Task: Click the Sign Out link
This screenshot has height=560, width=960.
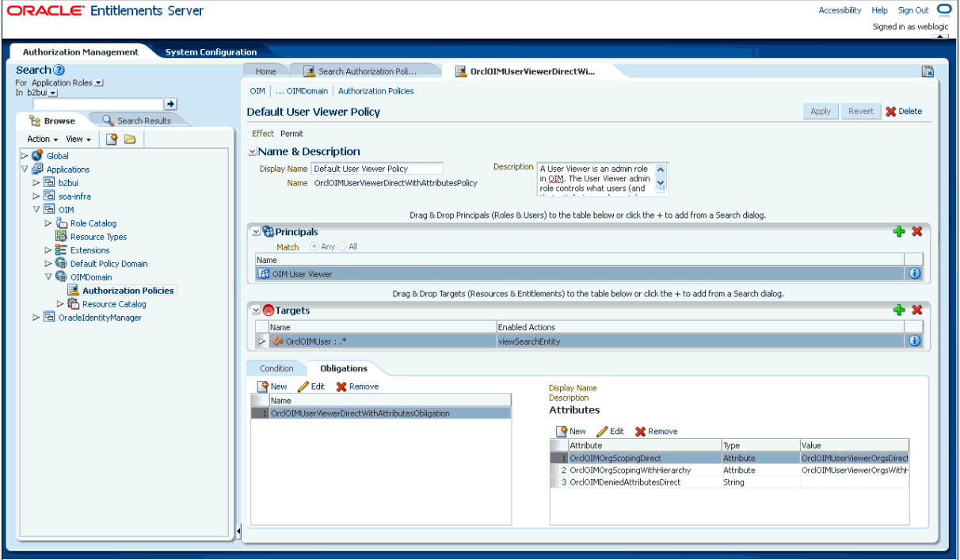Action: click(913, 10)
